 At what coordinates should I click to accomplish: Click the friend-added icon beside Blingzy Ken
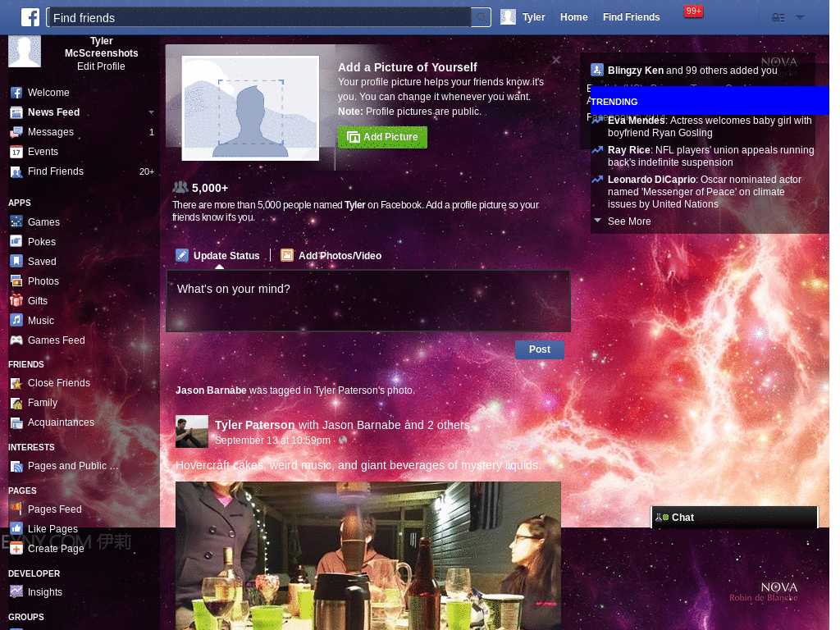click(x=597, y=71)
